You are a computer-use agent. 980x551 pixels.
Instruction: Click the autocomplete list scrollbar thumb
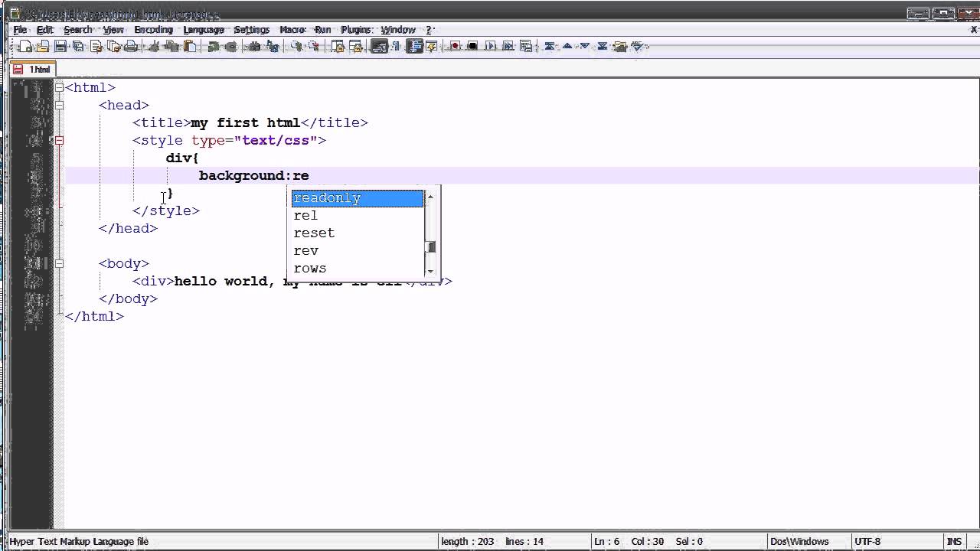[x=431, y=247]
